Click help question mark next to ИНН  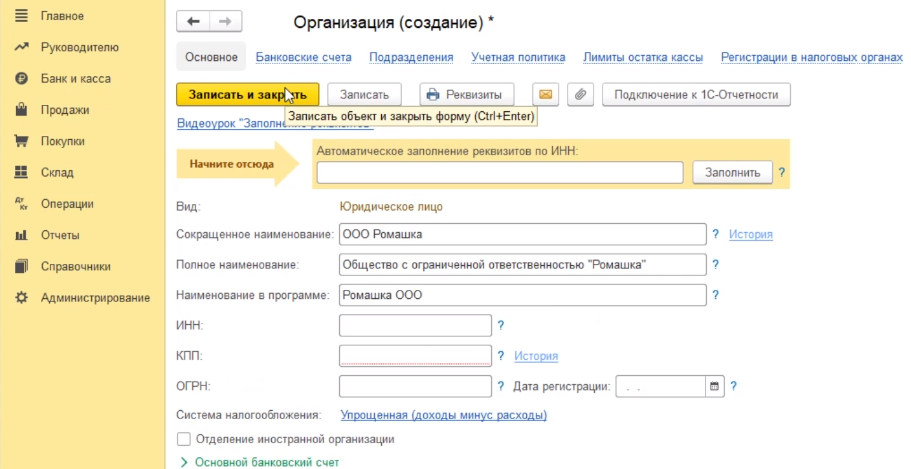[500, 325]
